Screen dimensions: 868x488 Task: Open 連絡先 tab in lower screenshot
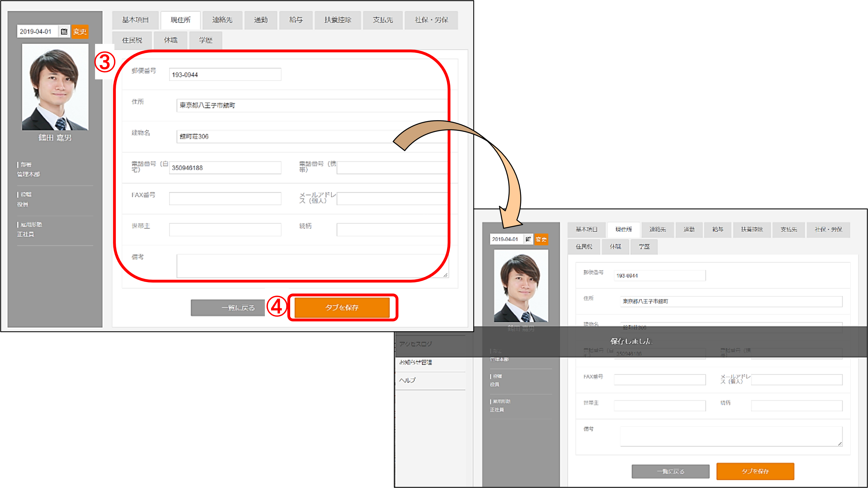point(658,230)
